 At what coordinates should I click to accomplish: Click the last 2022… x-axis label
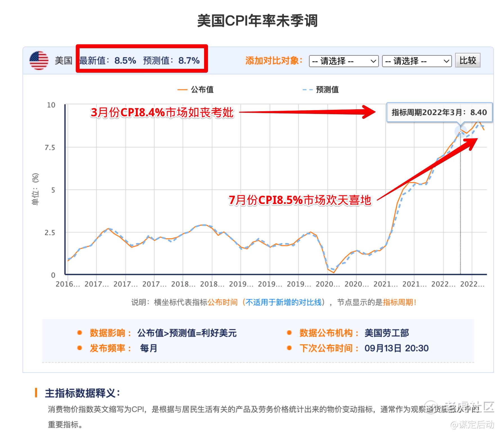(472, 284)
